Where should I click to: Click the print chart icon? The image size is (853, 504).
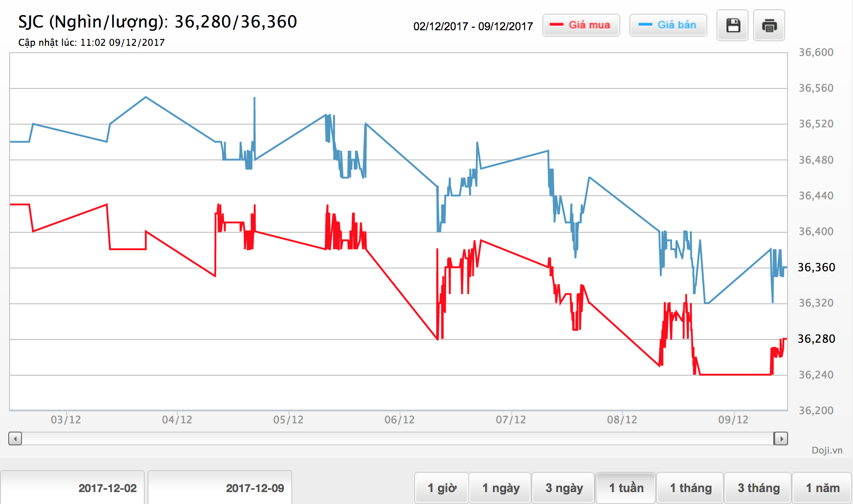pyautogui.click(x=769, y=25)
